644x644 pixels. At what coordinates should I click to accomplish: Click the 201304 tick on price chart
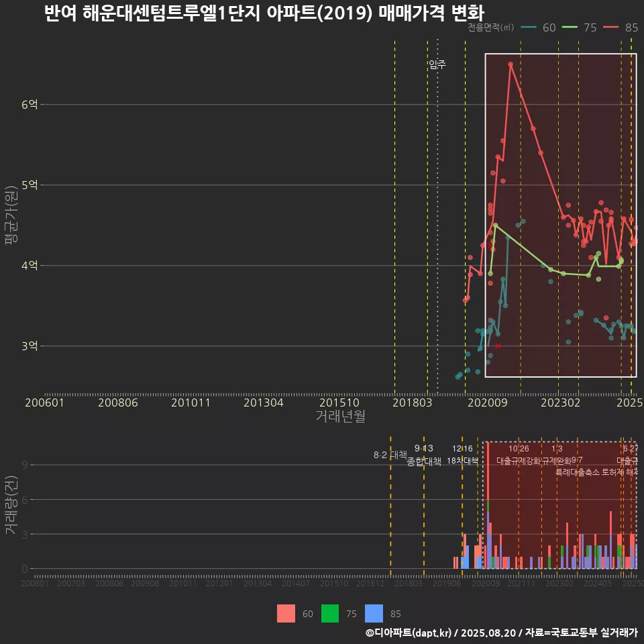click(x=264, y=402)
